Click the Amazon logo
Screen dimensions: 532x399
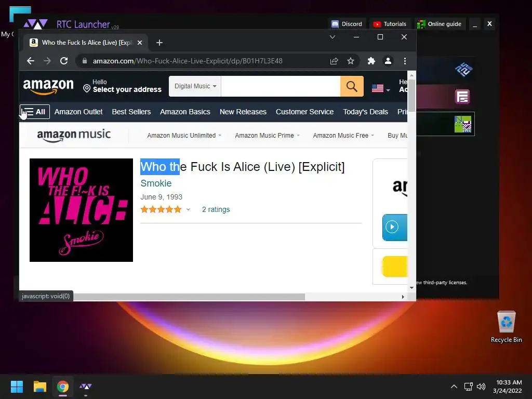[x=48, y=86]
